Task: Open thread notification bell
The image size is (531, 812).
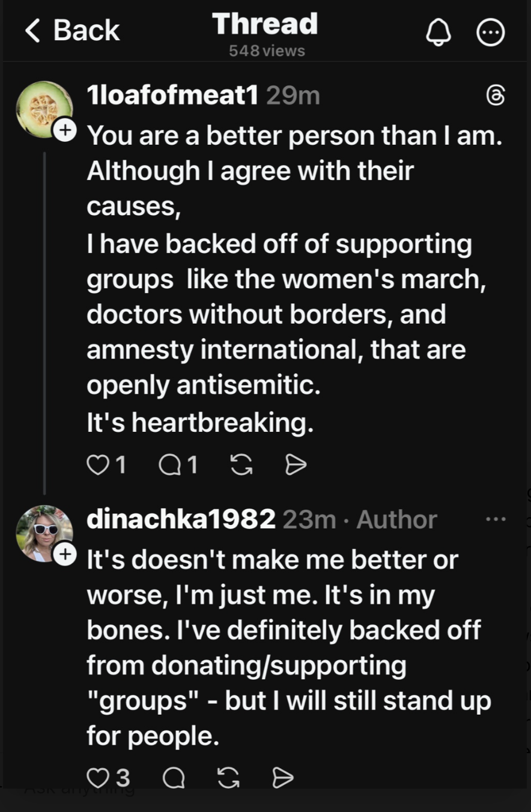Action: point(438,32)
